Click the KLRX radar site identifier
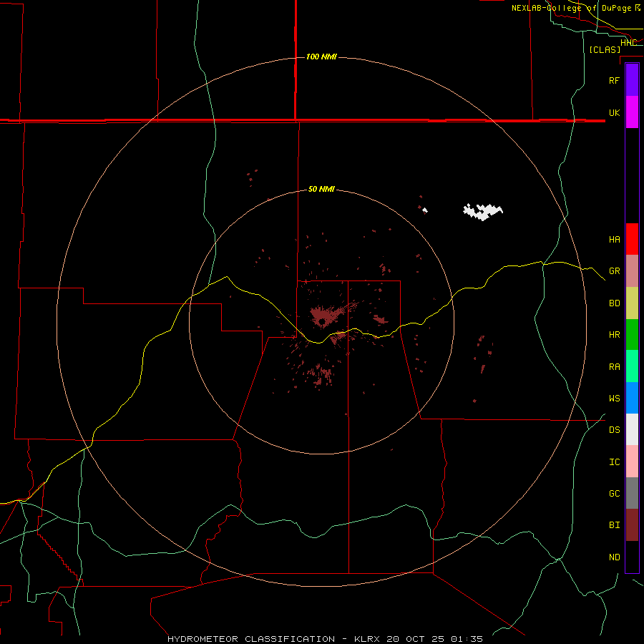 pos(367,639)
